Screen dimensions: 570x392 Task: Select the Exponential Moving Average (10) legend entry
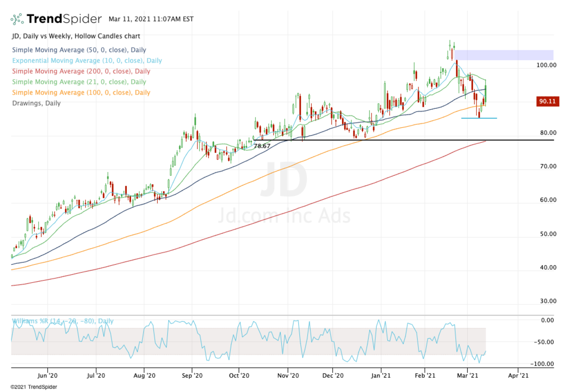tap(87, 61)
